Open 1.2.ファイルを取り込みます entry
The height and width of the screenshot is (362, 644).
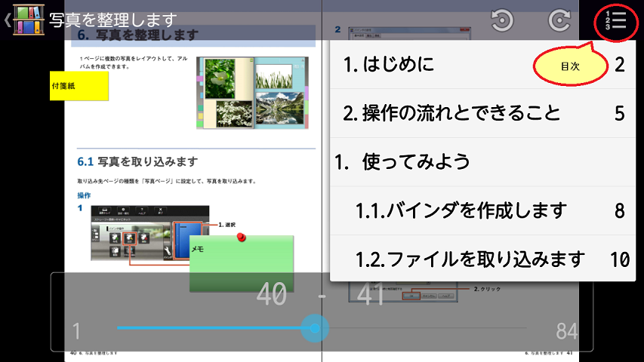pyautogui.click(x=482, y=259)
